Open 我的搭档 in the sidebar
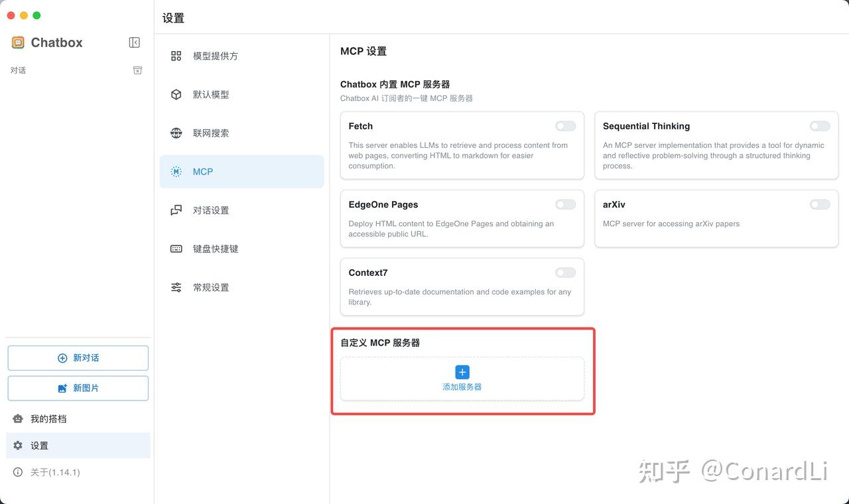This screenshot has height=504, width=849. pyautogui.click(x=78, y=419)
